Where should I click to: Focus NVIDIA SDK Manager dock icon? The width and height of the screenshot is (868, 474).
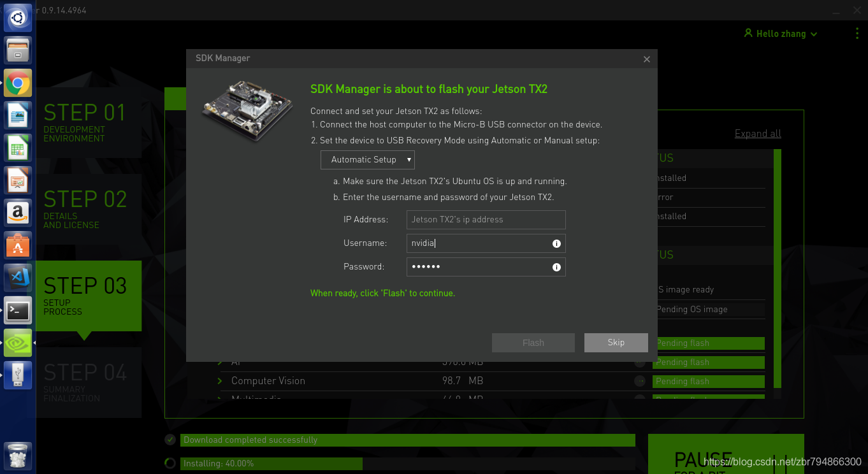(x=18, y=343)
